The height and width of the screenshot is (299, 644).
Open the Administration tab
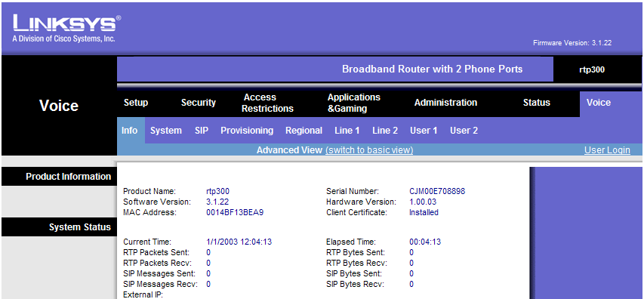445,103
